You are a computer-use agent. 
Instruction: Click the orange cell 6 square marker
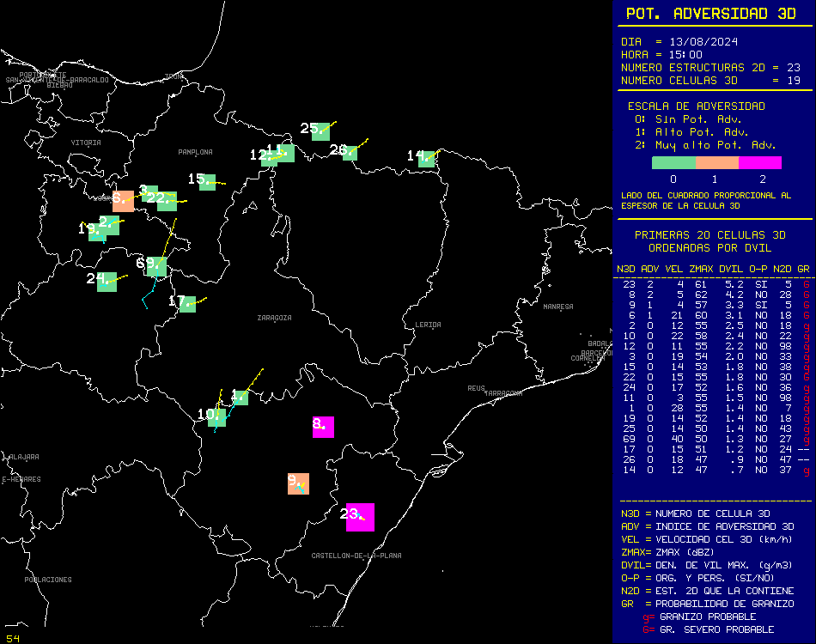123,201
